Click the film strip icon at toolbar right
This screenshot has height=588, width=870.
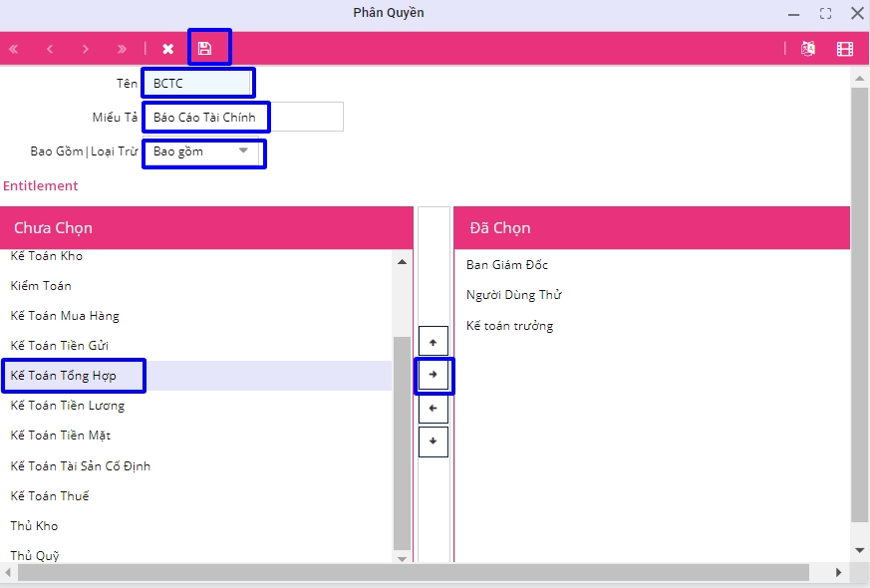(845, 49)
